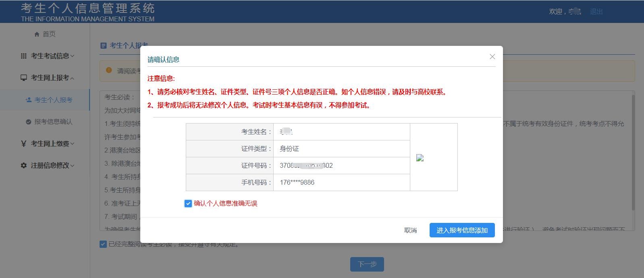Click the broken candidate photo thumbnail

(420, 158)
